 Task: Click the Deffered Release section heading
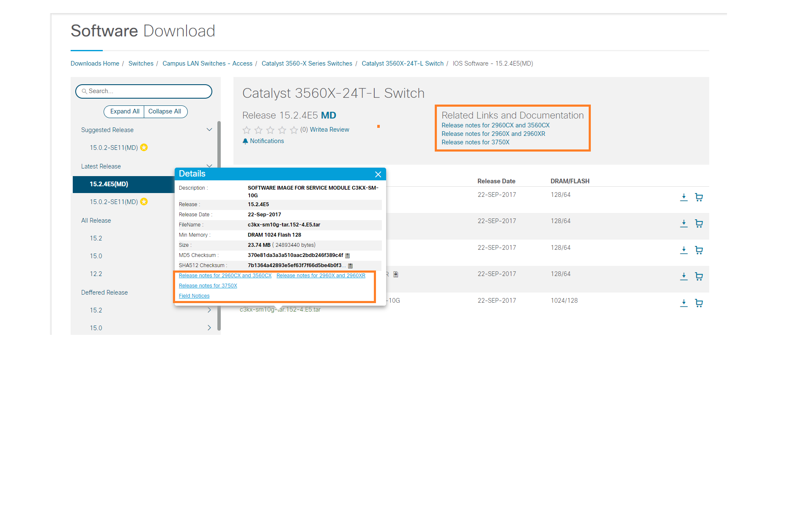[104, 293]
